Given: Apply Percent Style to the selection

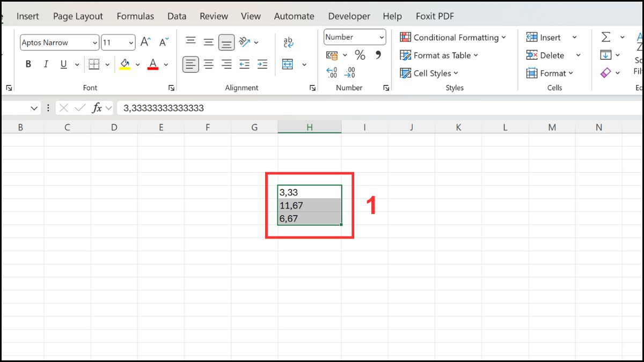Looking at the screenshot, I should 360,54.
